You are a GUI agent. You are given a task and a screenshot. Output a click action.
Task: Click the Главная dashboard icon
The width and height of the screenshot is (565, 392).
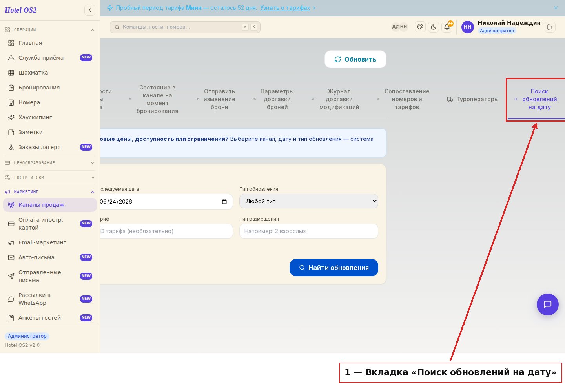tap(11, 43)
